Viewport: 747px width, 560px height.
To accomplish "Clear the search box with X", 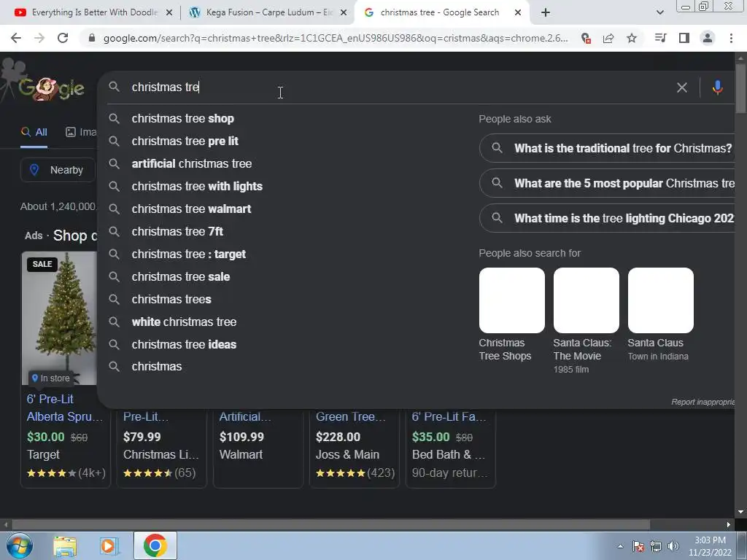I will click(x=682, y=87).
